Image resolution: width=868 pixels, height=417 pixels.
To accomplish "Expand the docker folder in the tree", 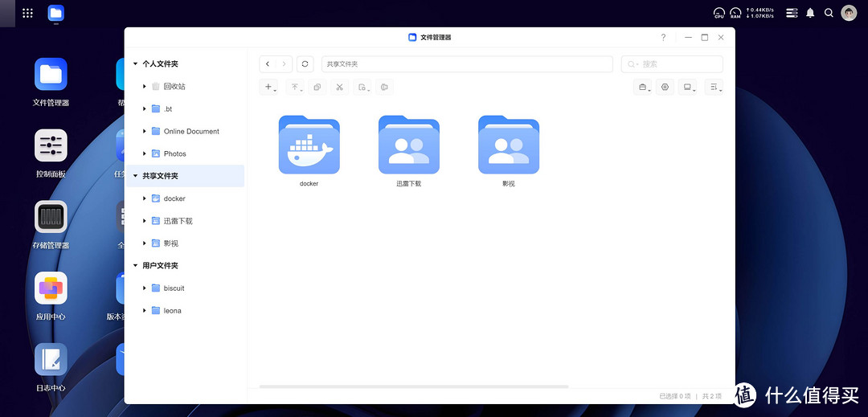I will pyautogui.click(x=145, y=198).
